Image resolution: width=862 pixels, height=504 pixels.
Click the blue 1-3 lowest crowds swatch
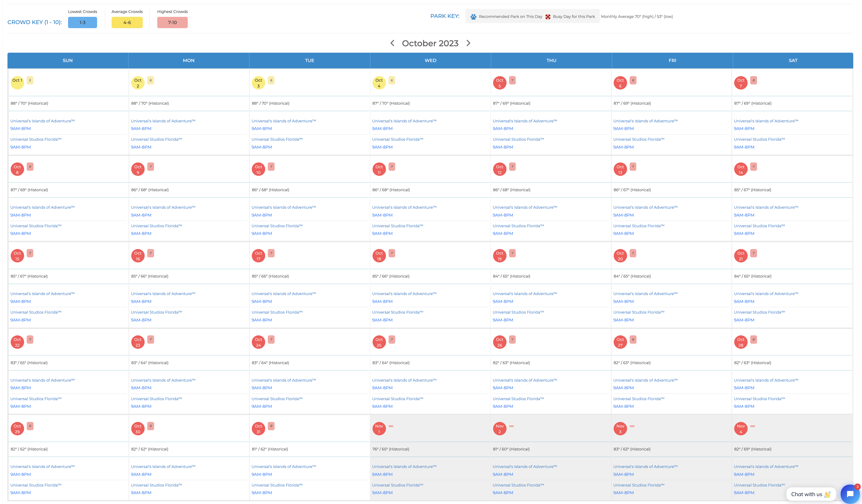[x=82, y=23]
